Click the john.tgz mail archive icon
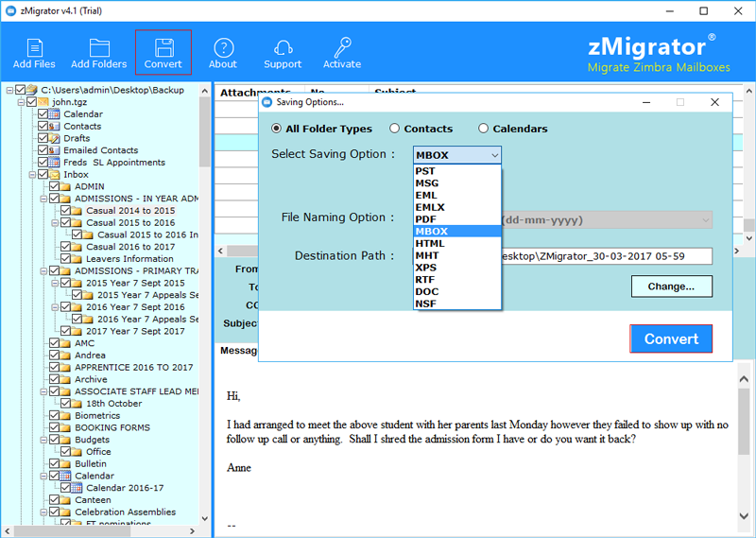The image size is (756, 538). point(43,102)
